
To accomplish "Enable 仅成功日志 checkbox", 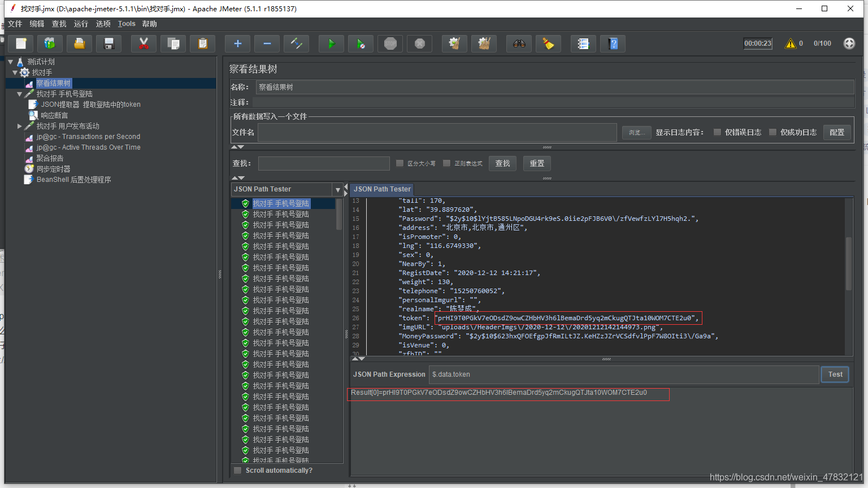I will tap(772, 132).
